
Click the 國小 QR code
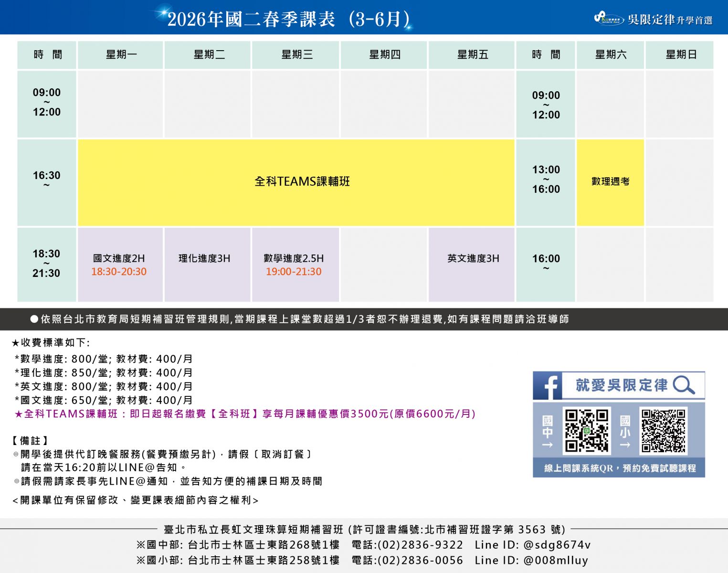[663, 430]
